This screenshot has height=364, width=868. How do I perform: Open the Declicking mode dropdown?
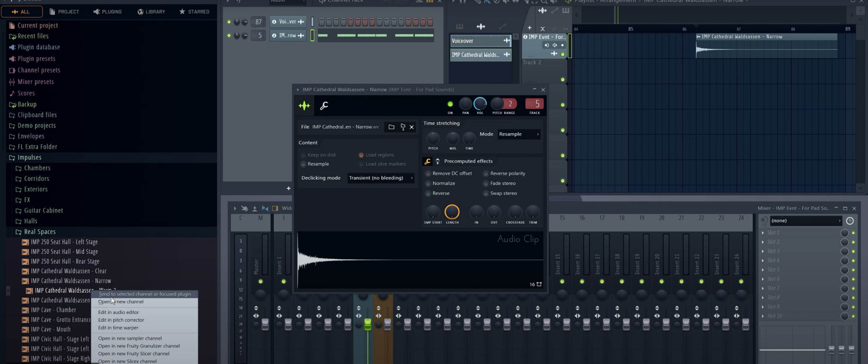pyautogui.click(x=381, y=178)
